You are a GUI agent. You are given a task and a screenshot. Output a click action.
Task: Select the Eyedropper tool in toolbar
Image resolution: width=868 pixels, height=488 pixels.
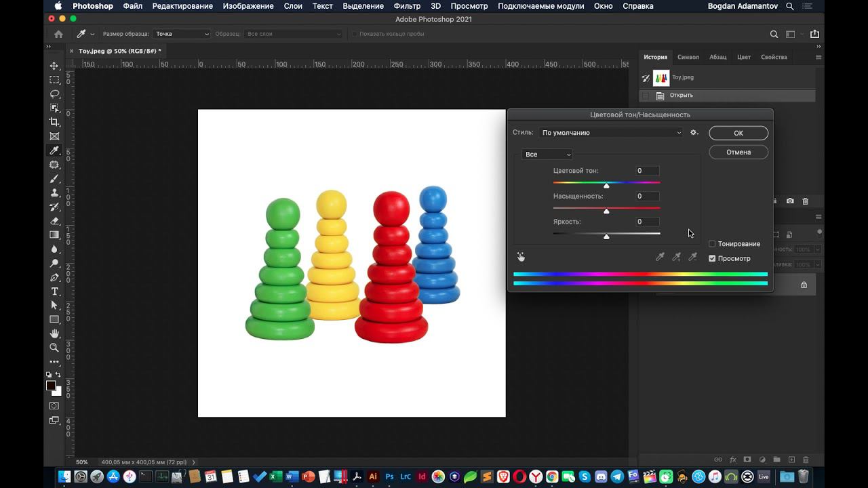tap(54, 150)
